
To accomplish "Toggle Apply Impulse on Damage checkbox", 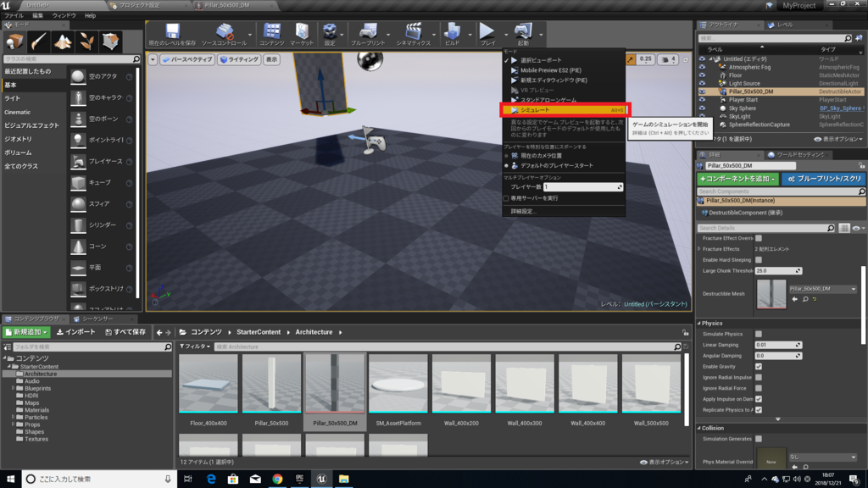I will 759,400.
